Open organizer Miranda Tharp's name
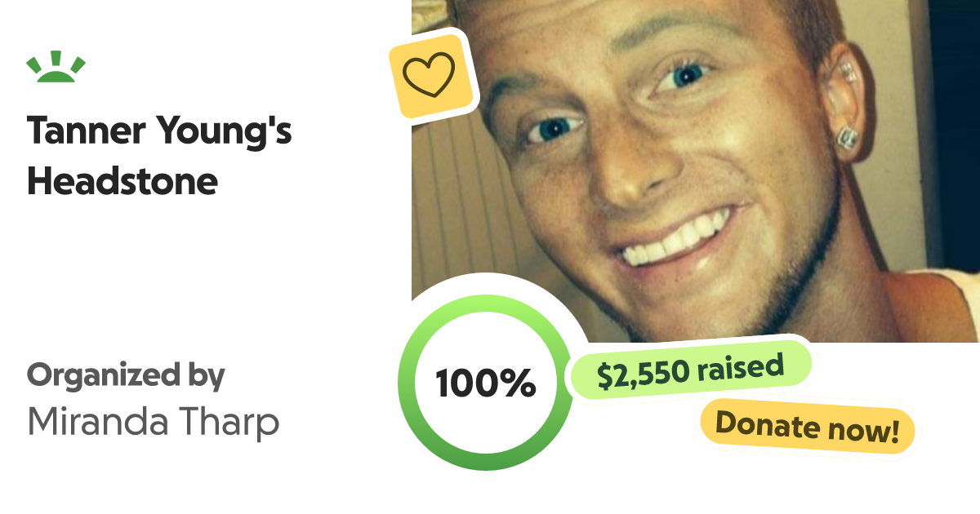The width and height of the screenshot is (980, 514). point(154,422)
